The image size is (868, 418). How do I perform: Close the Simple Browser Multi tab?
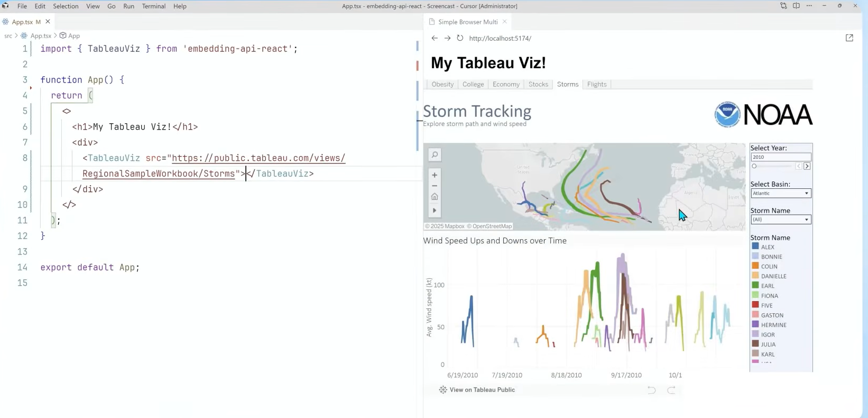pyautogui.click(x=505, y=22)
